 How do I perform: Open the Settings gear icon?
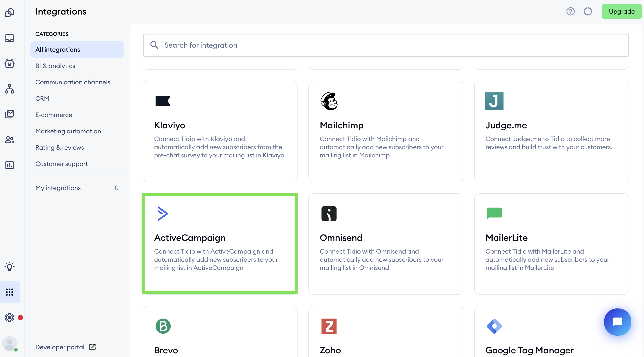coord(10,317)
